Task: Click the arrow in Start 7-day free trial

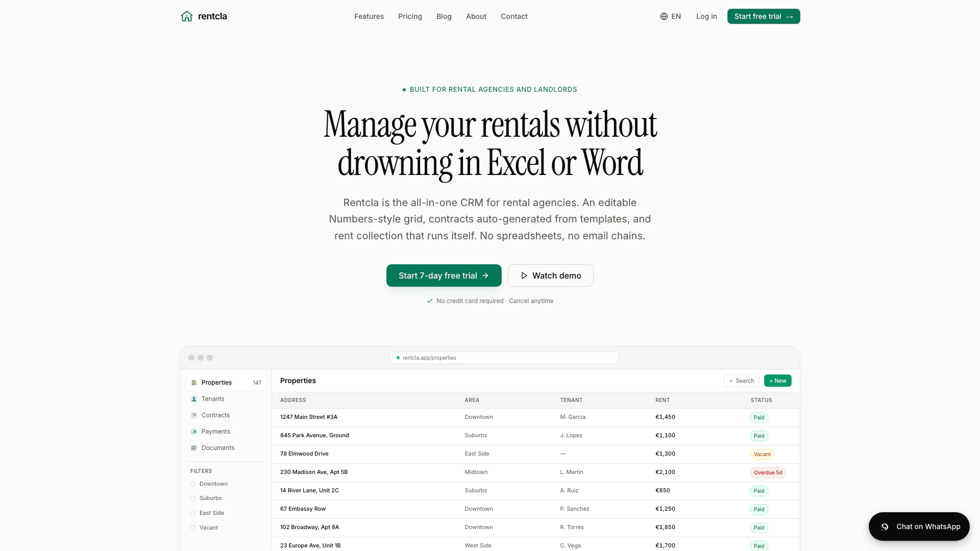Action: (x=485, y=275)
